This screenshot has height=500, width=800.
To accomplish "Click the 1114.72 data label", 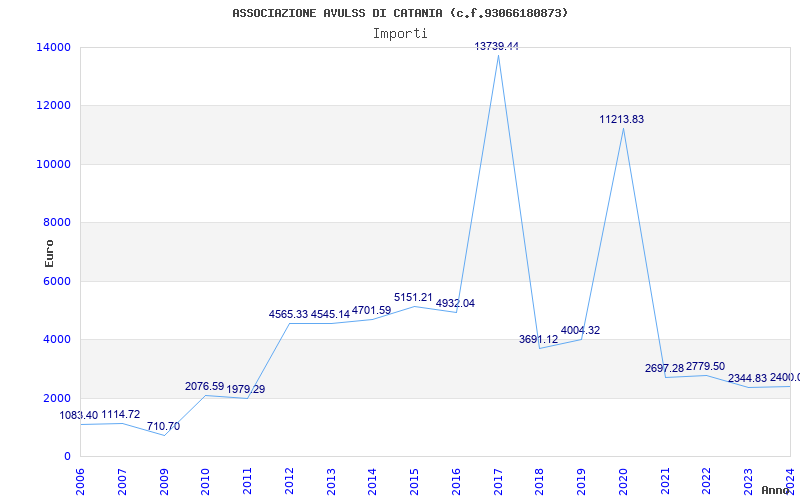I will [120, 415].
